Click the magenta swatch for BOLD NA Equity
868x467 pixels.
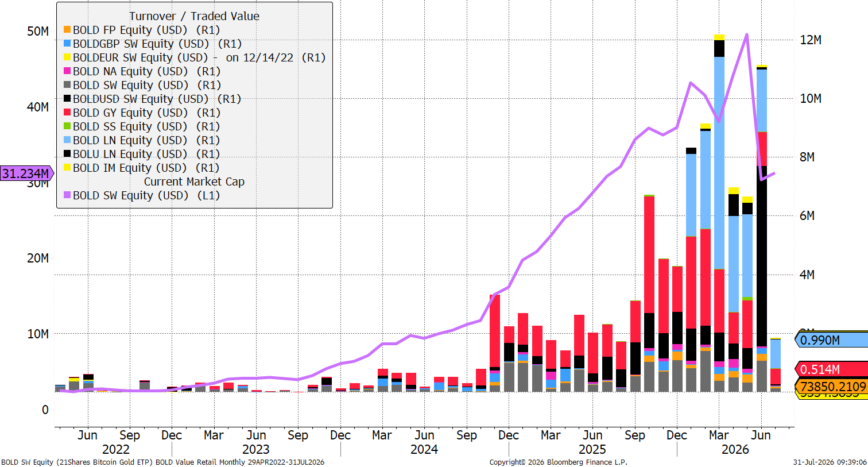point(67,71)
